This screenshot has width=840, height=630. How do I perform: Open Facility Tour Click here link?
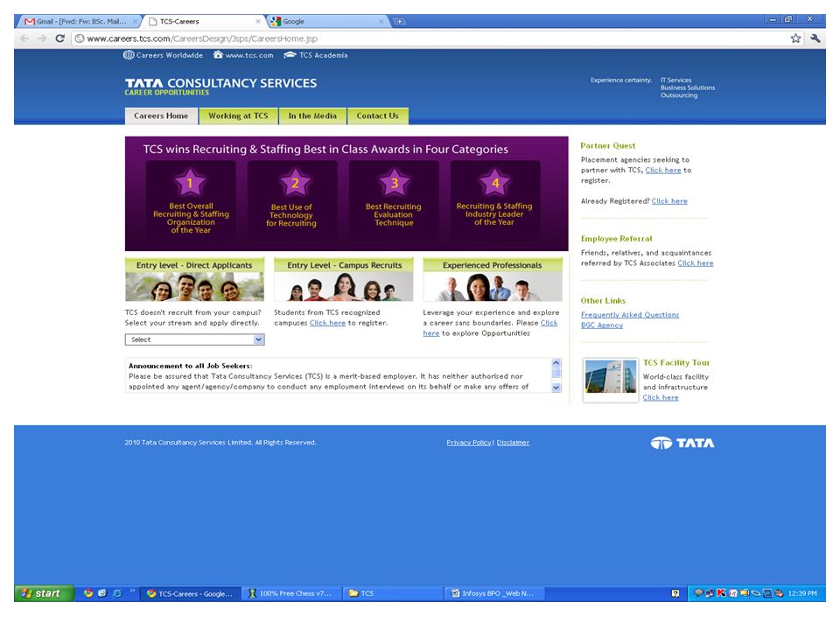point(661,397)
